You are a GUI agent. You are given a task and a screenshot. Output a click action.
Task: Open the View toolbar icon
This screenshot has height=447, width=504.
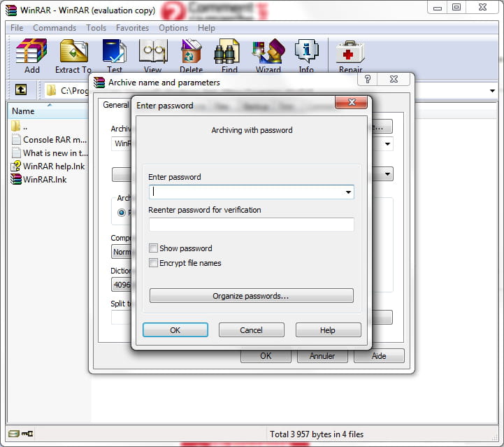153,51
